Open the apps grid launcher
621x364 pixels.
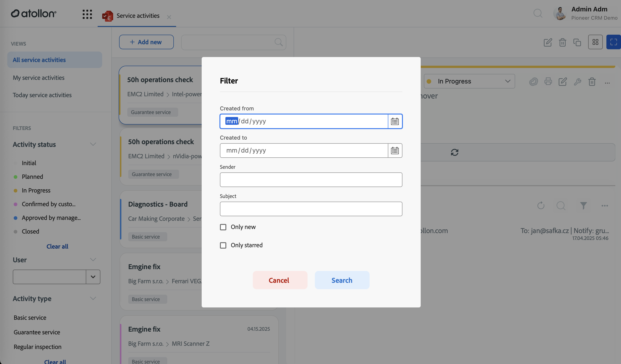pyautogui.click(x=87, y=14)
